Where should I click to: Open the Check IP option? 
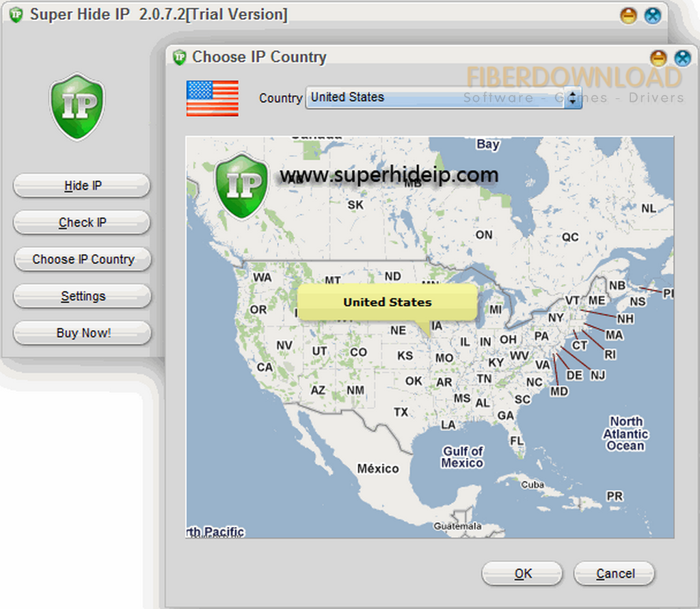82,222
